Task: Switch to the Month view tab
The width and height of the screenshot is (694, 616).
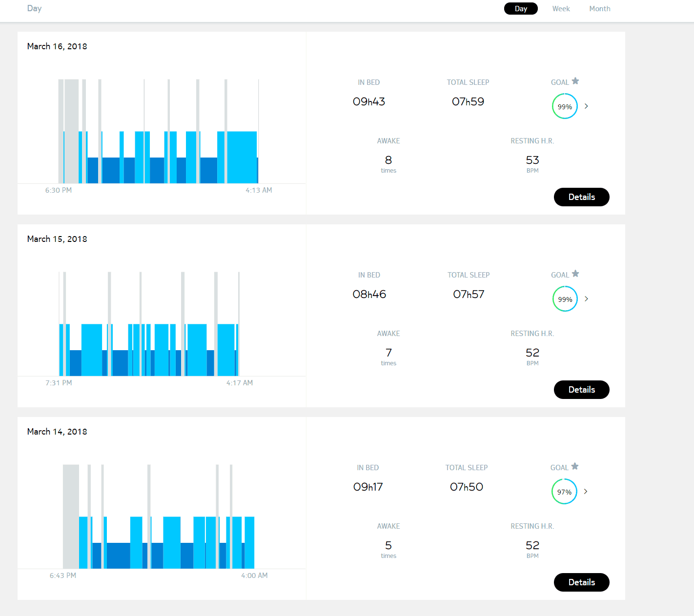Action: [x=599, y=9]
